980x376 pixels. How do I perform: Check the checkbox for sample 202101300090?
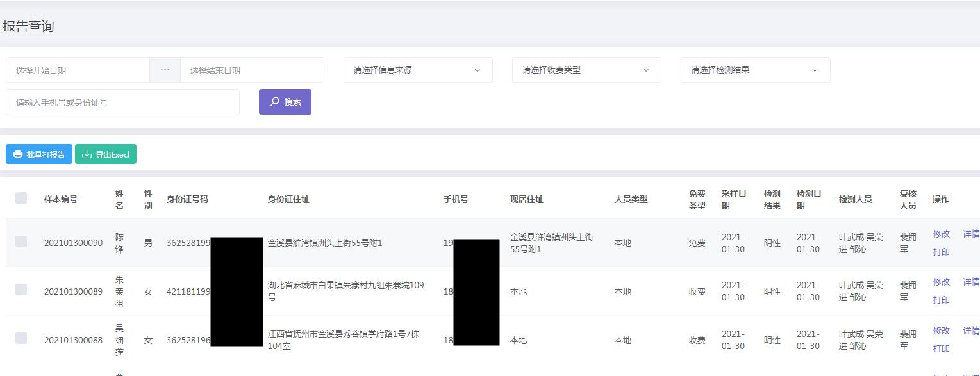[x=21, y=243]
